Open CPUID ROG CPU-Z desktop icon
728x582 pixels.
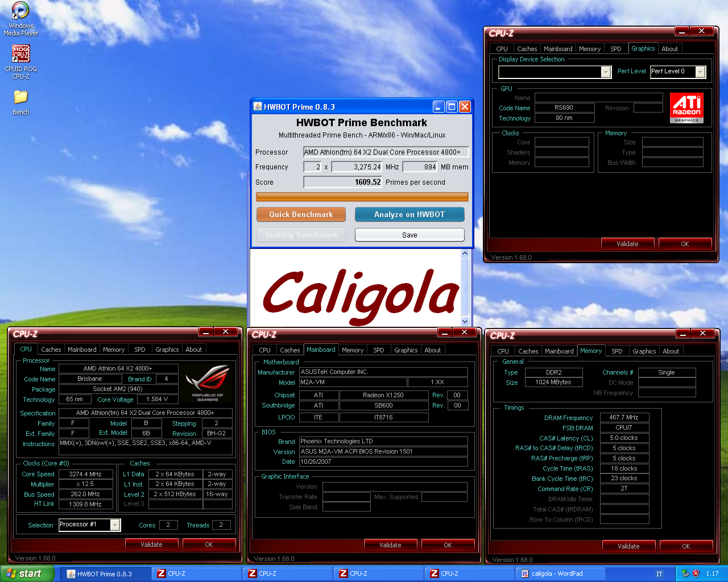point(20,61)
